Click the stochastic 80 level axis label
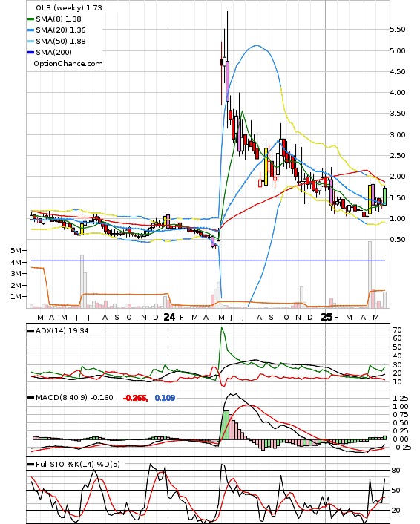The height and width of the screenshot is (524, 420). click(x=396, y=471)
